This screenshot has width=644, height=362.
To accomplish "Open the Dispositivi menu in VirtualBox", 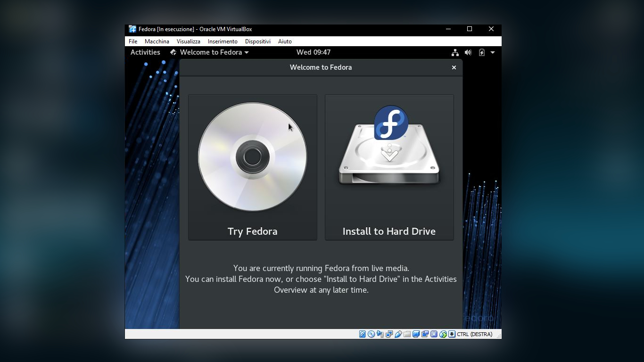I will [257, 41].
